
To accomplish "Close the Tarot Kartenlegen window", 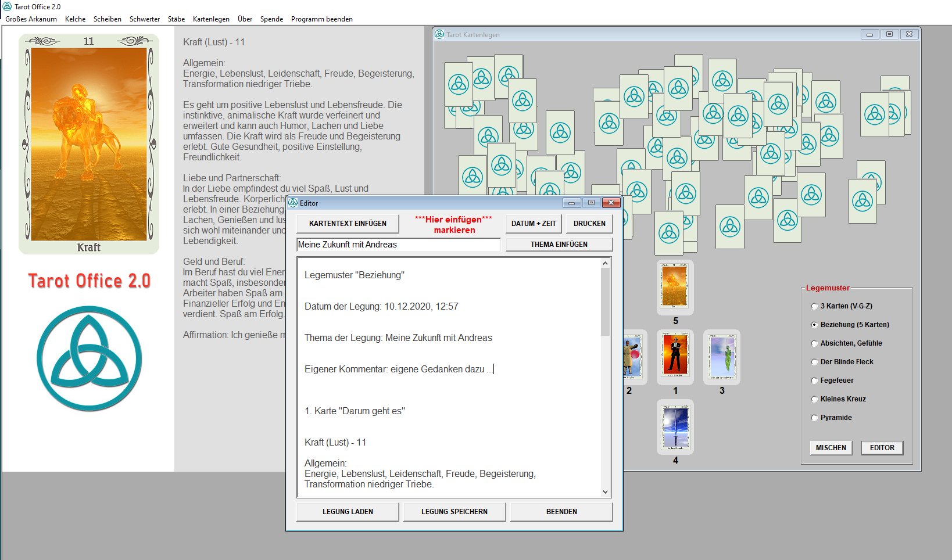I will [909, 34].
